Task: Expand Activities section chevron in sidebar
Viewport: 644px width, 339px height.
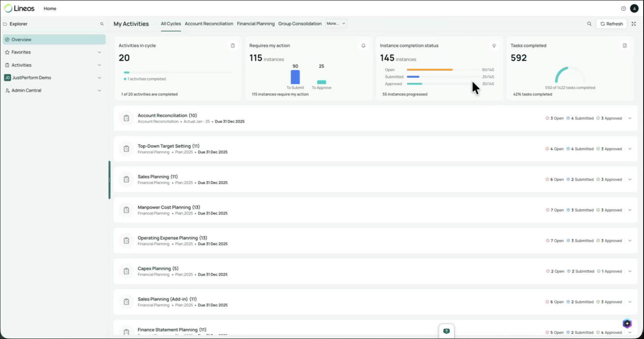Action: (x=99, y=65)
